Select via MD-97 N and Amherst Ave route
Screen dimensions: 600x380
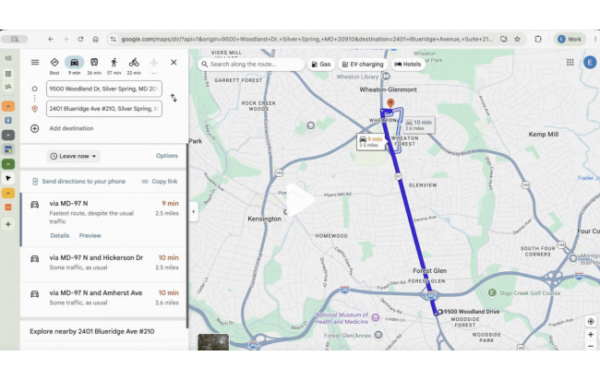tap(103, 298)
